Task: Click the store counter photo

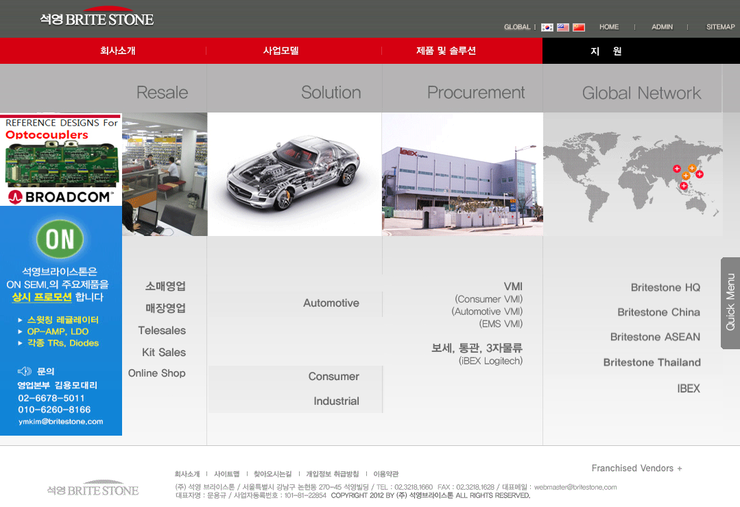Action: pos(164,174)
